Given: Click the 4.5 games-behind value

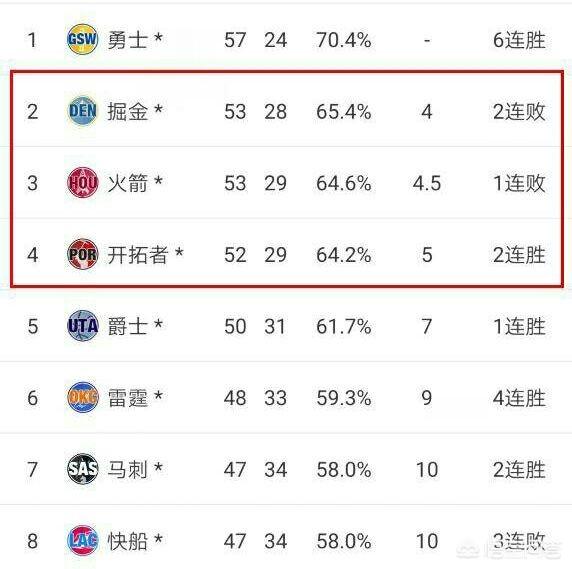Looking at the screenshot, I should (x=427, y=183).
